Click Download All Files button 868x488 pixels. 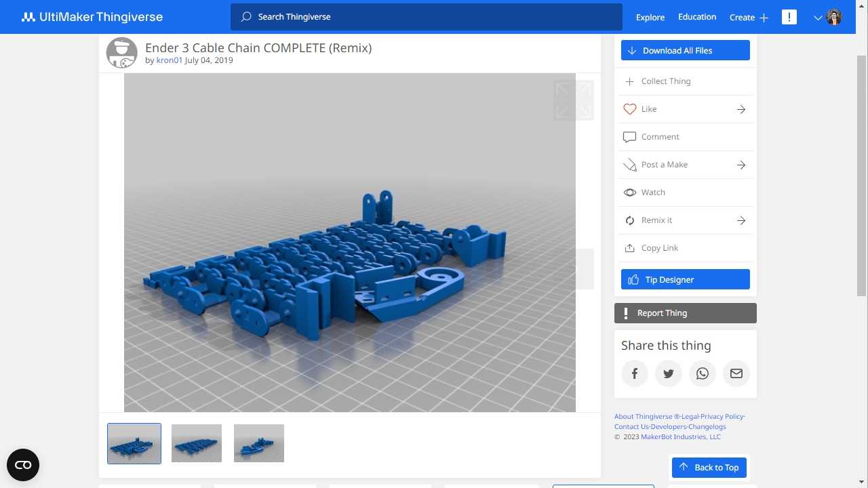[685, 50]
